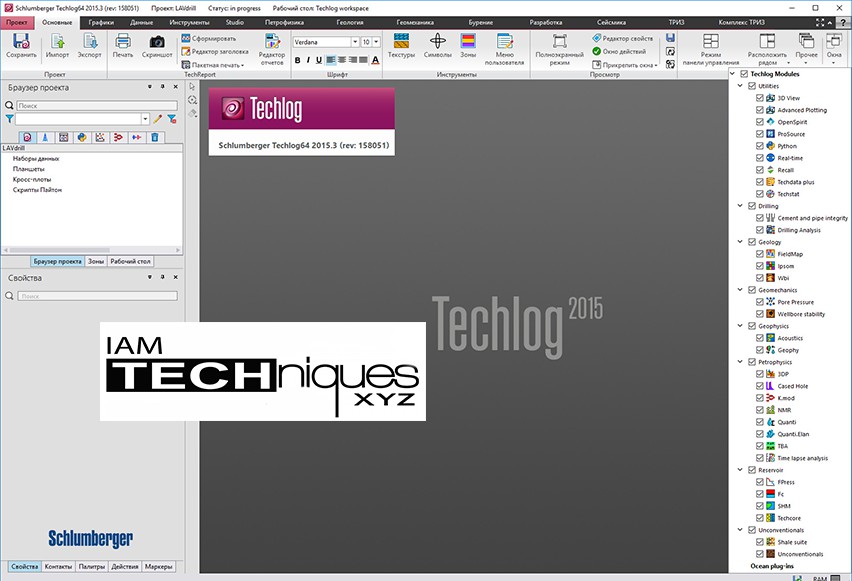Toggle the Wellbore stability checkbox
This screenshot has width=852, height=581.
760,314
